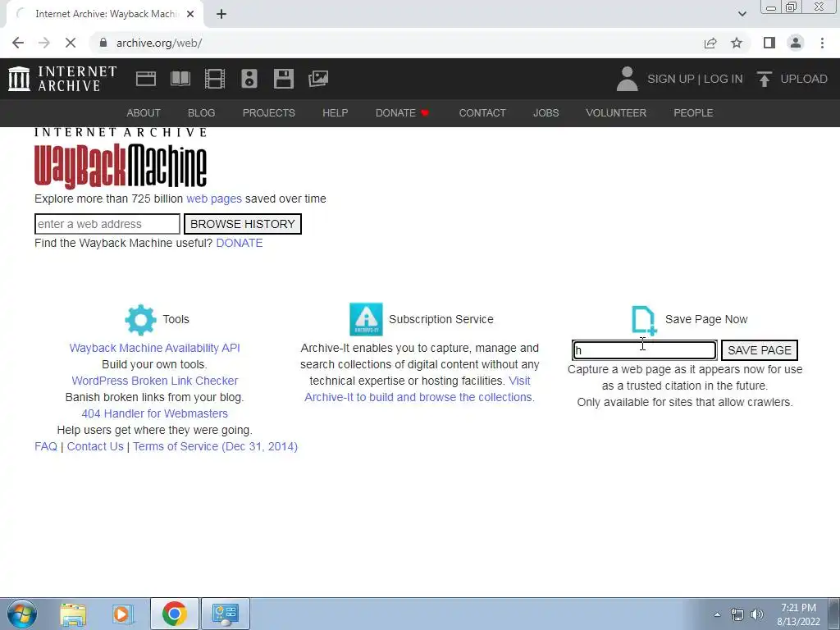Viewport: 840px width, 630px height.
Task: Open Windows Media Player from taskbar
Action: pos(123,614)
